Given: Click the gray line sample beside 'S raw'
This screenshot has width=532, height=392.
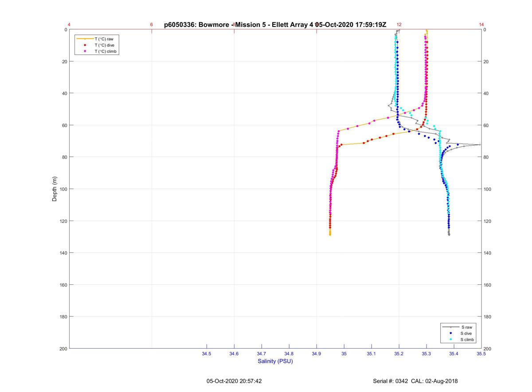Looking at the screenshot, I should click(450, 327).
